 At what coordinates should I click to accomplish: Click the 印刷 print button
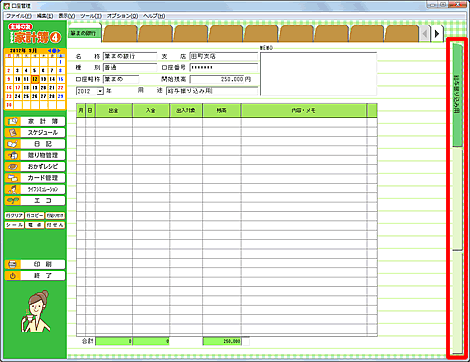click(35, 264)
